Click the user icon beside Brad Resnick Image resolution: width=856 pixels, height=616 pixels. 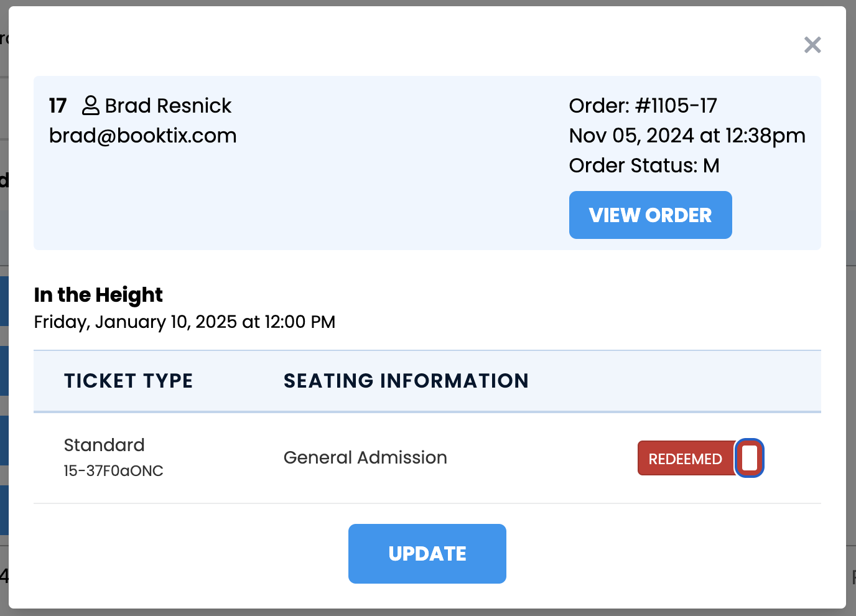coord(91,106)
